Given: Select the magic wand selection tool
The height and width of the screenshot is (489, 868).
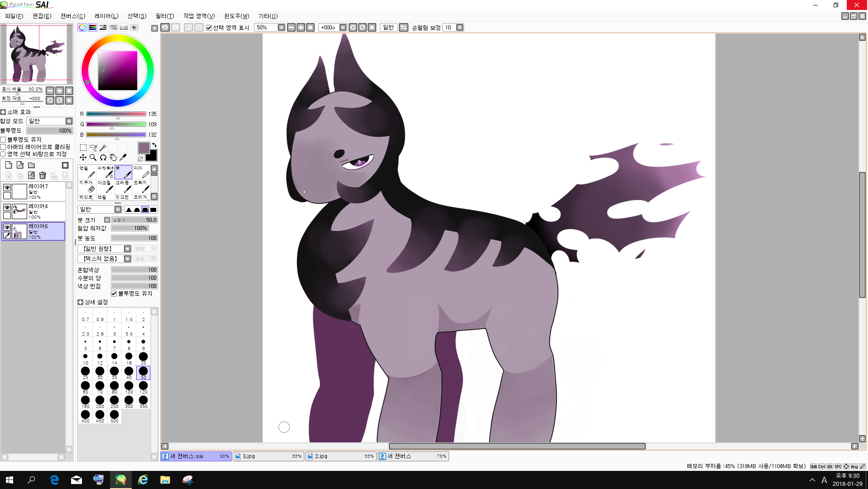Looking at the screenshot, I should coord(103,148).
